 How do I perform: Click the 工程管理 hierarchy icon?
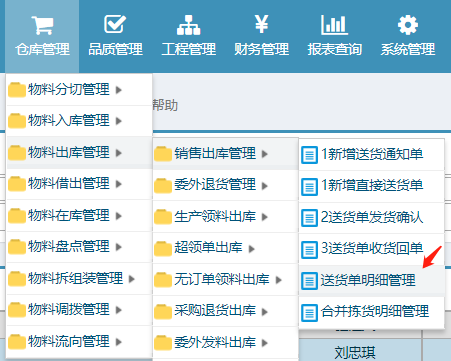click(x=188, y=25)
